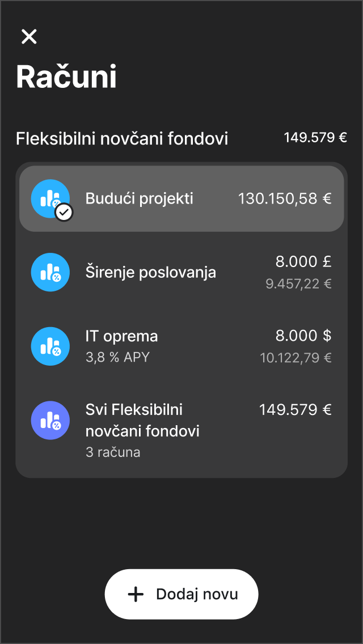
Task: Expand the Svi Fleksibilni novčani fondovi group
Action: [x=181, y=428]
